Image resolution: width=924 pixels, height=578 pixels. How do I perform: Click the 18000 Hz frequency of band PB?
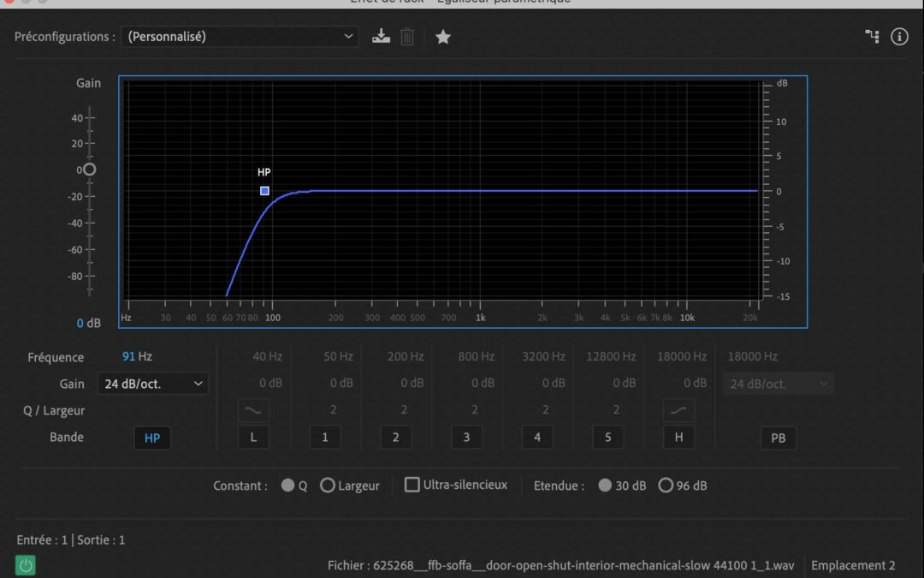[x=753, y=356]
